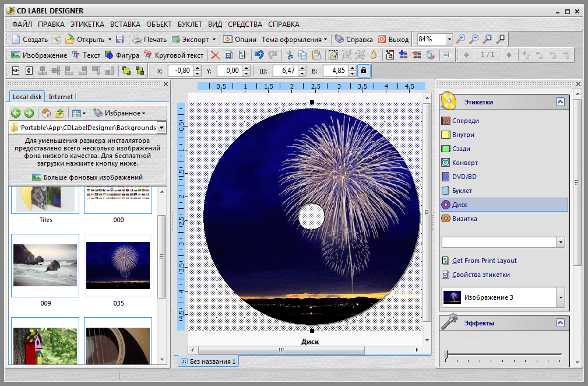The width and height of the screenshot is (588, 386).
Task: Select the 035 fireworks thumbnail
Action: pyautogui.click(x=118, y=265)
